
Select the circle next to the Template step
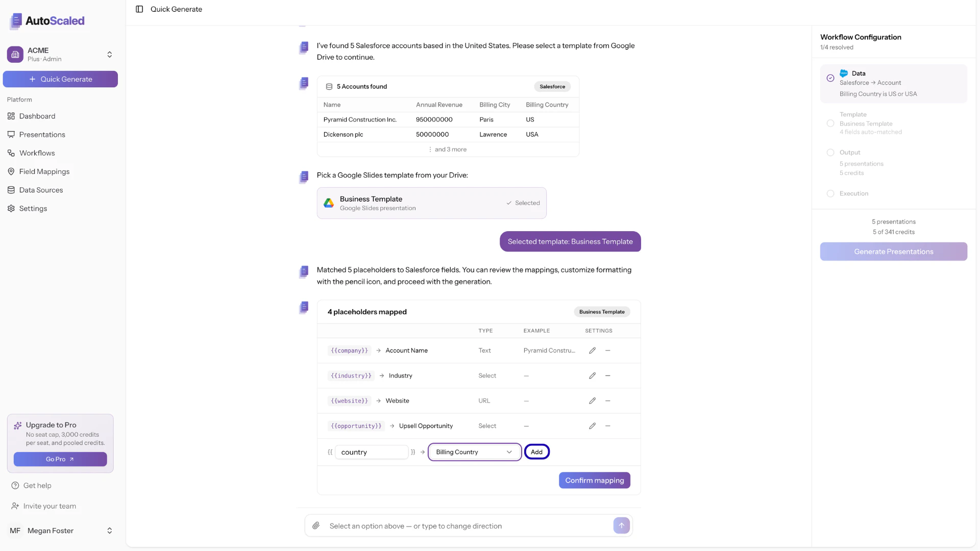point(830,123)
